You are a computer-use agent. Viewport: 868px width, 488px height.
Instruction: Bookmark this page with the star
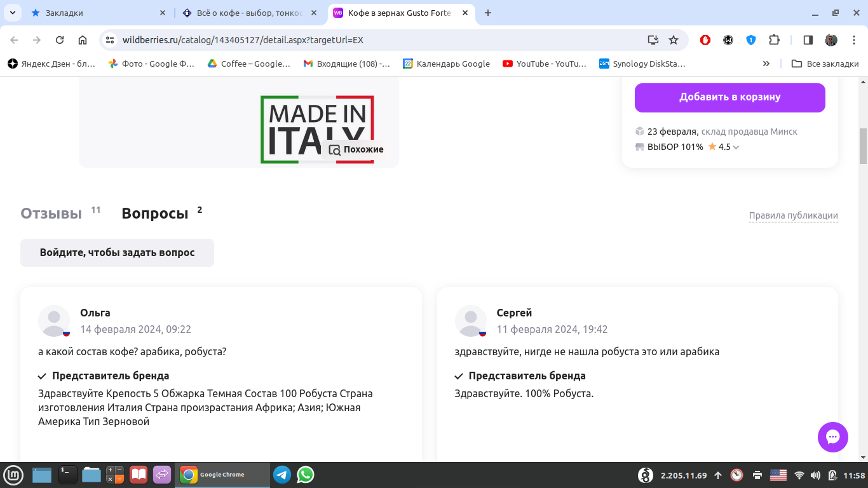674,40
